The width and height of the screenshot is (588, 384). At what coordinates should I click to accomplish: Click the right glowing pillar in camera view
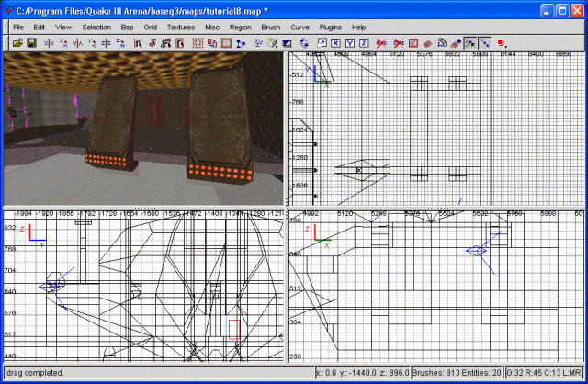[x=220, y=126]
